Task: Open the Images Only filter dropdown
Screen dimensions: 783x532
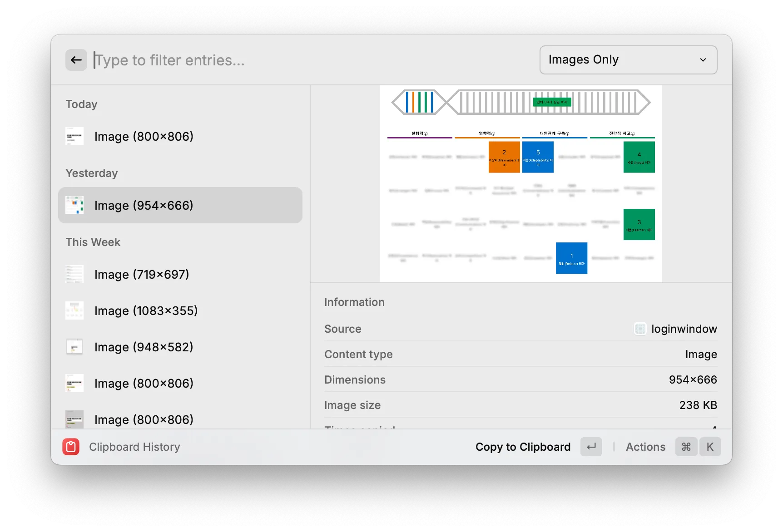Action: coord(628,59)
